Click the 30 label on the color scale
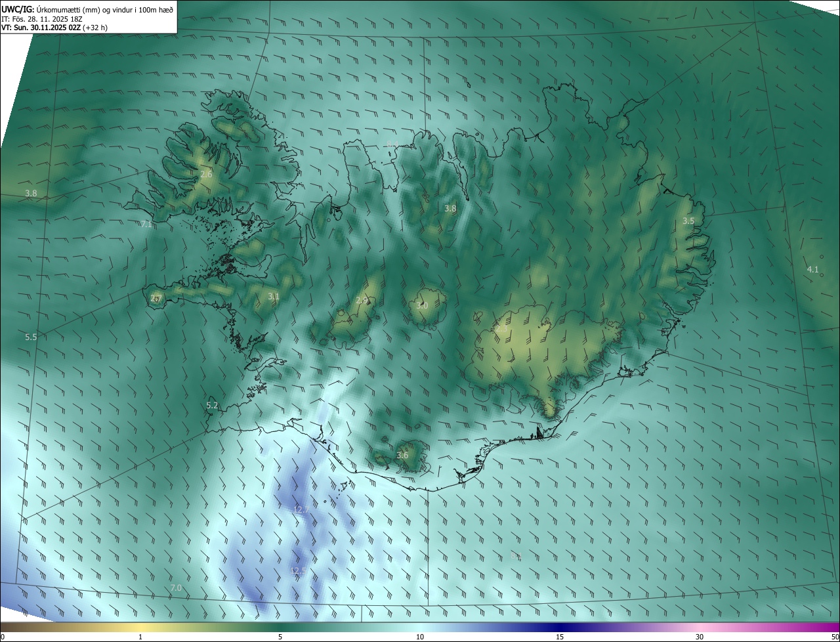840x642 pixels. 700,637
